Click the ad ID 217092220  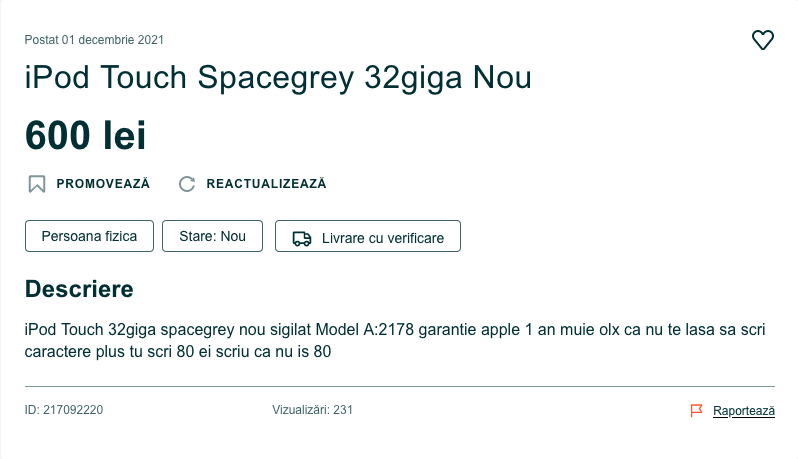(64, 410)
